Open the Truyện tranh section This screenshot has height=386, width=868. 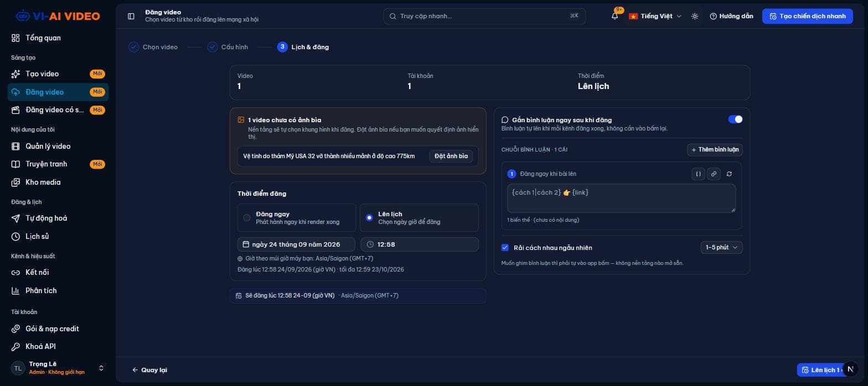point(58,164)
